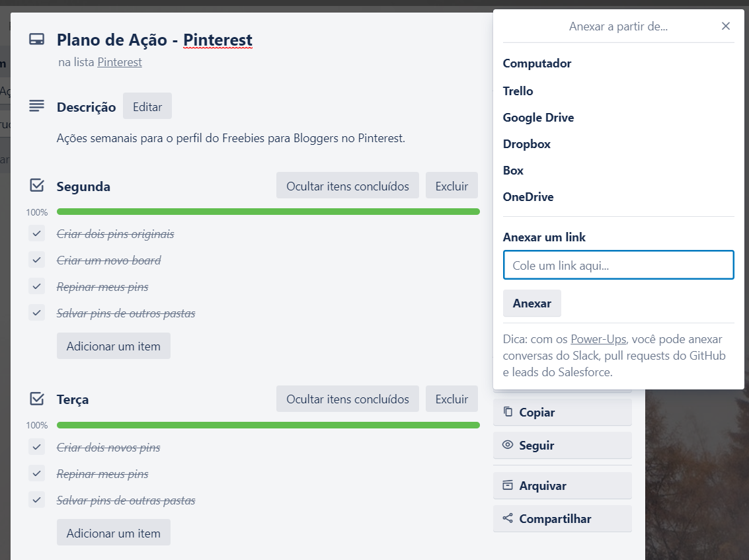Click the Segunda checklist icon
Screen dimensions: 749x560
37,186
